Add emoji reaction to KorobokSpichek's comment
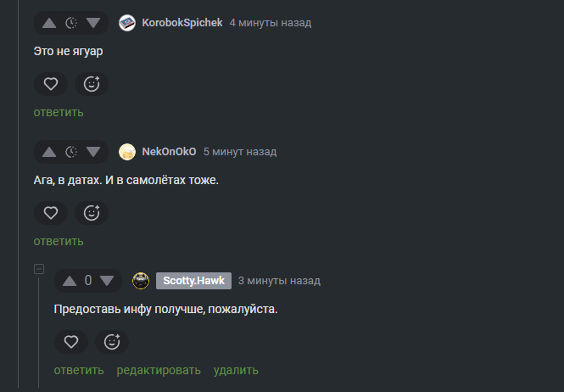Viewport: 564px width, 392px height. point(92,84)
